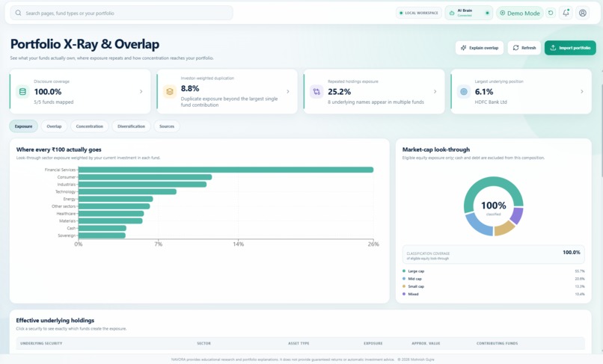
Task: Expand the Repeated holdings exposure card chevron
Action: [x=435, y=91]
